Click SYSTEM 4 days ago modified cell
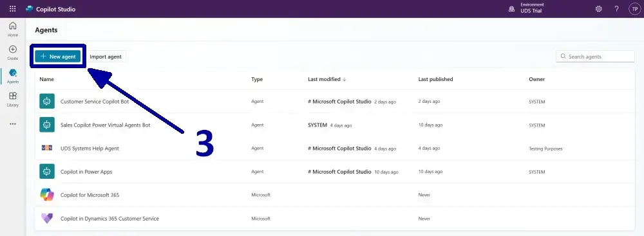The width and height of the screenshot is (644, 236). coord(330,125)
